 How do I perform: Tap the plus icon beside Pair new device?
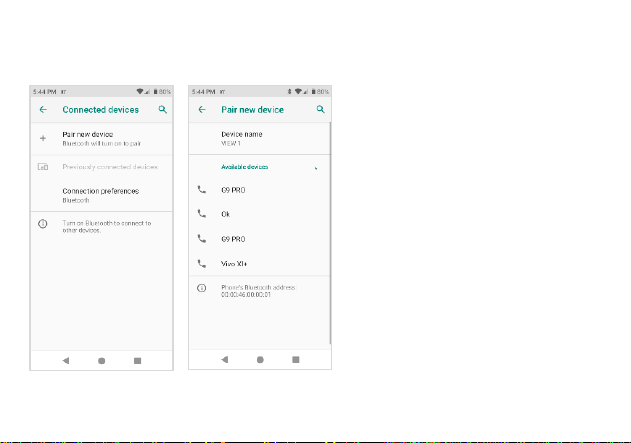point(43,138)
